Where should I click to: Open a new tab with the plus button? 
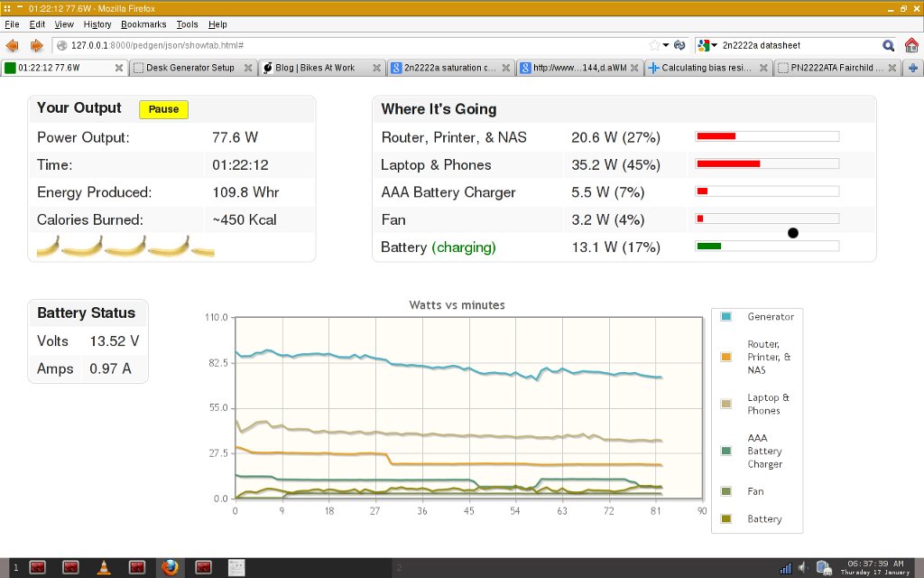tap(913, 68)
